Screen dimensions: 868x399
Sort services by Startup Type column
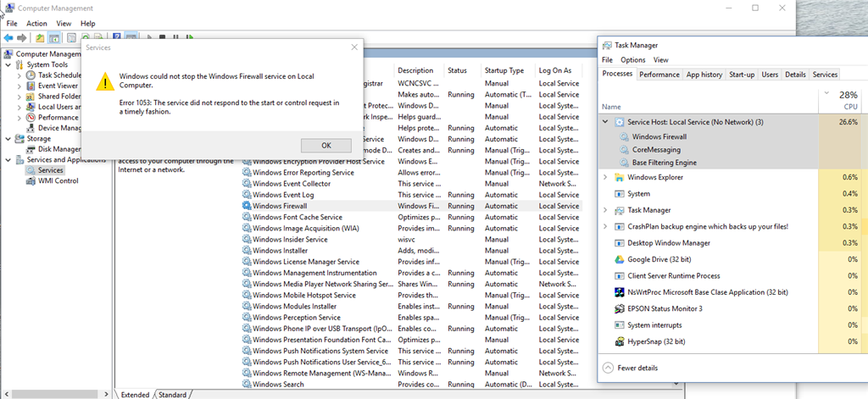click(507, 70)
